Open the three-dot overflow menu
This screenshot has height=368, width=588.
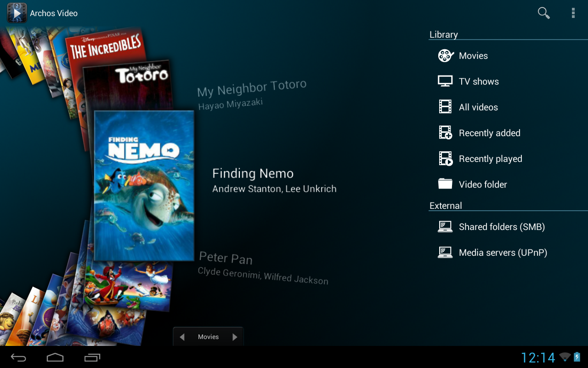click(573, 13)
